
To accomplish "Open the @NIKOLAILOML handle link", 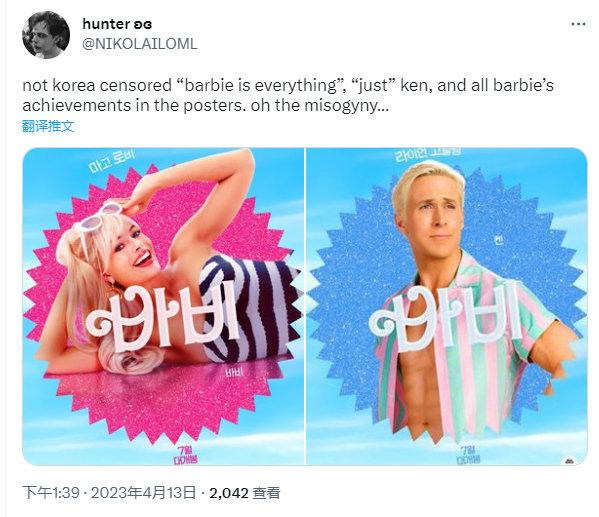I will tap(140, 44).
